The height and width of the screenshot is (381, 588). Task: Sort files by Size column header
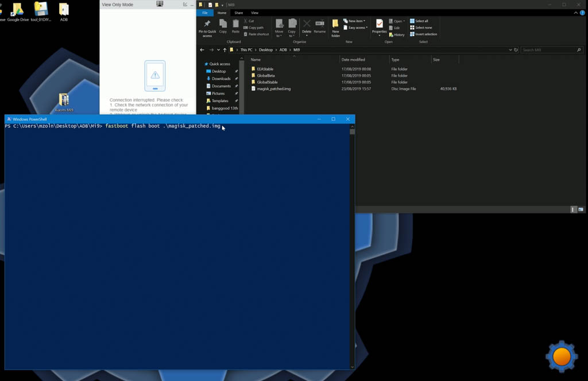(445, 60)
